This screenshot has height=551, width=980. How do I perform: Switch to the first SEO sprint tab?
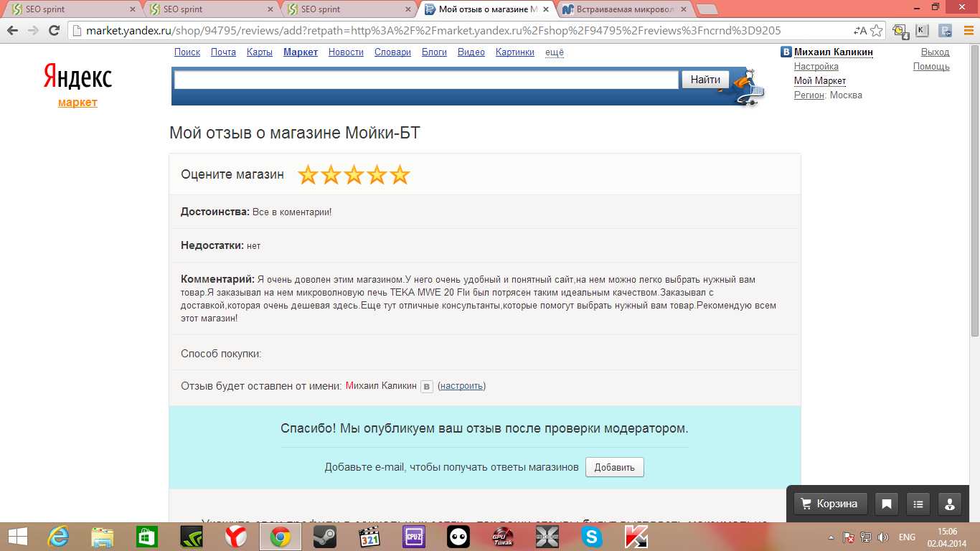click(x=72, y=9)
